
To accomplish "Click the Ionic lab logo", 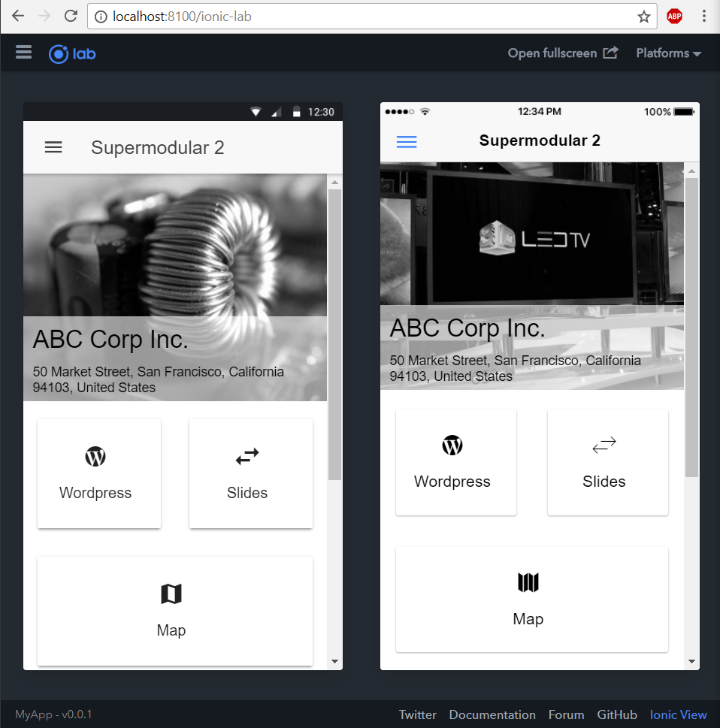I will pyautogui.click(x=72, y=54).
